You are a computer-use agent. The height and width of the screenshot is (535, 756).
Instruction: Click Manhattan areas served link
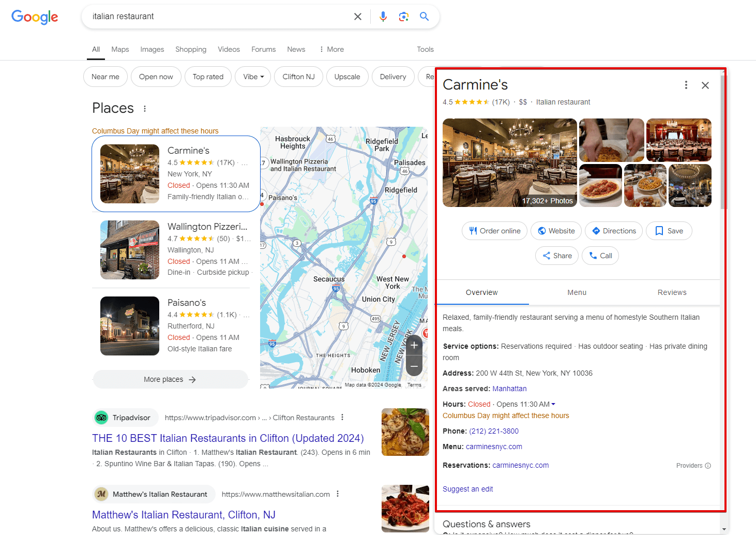(509, 389)
